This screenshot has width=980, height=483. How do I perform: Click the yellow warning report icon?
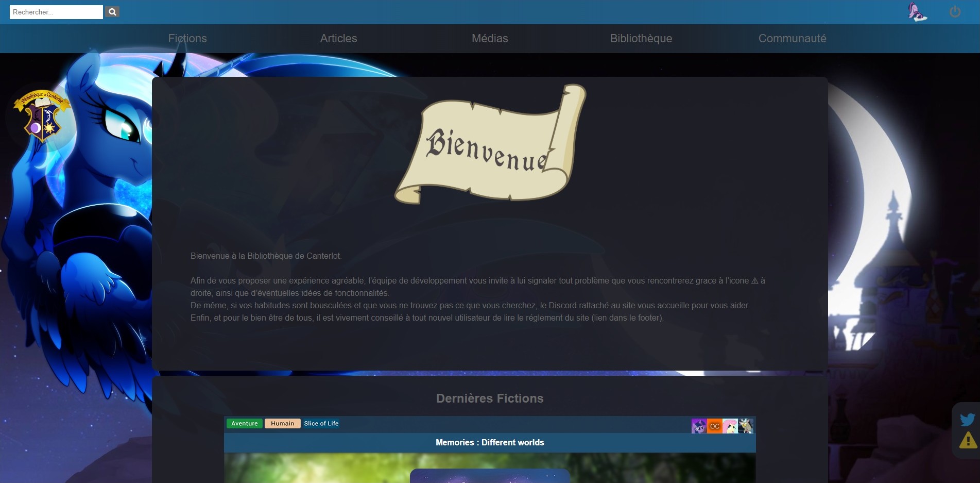(x=968, y=440)
